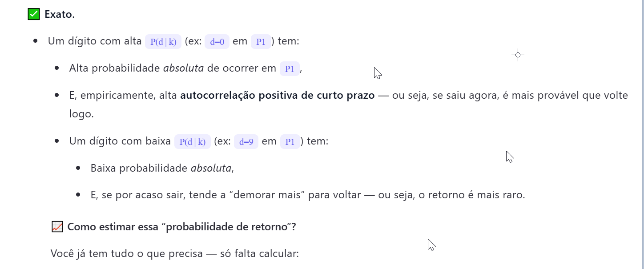Click the d=9 inline code chip
This screenshot has width=644, height=269.
tap(246, 142)
